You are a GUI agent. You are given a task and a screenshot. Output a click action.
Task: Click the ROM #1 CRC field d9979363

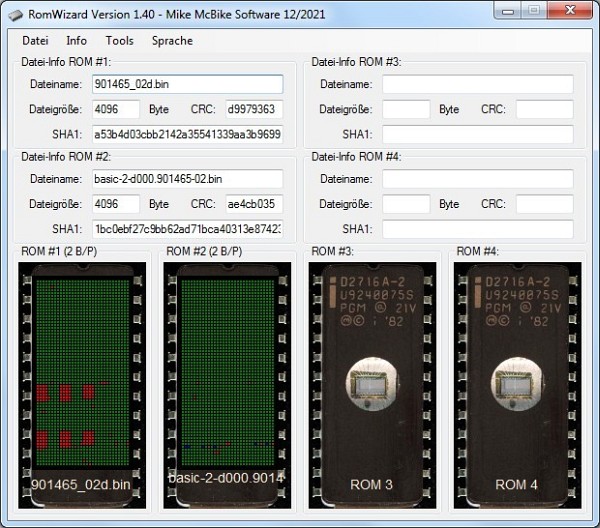tap(253, 110)
